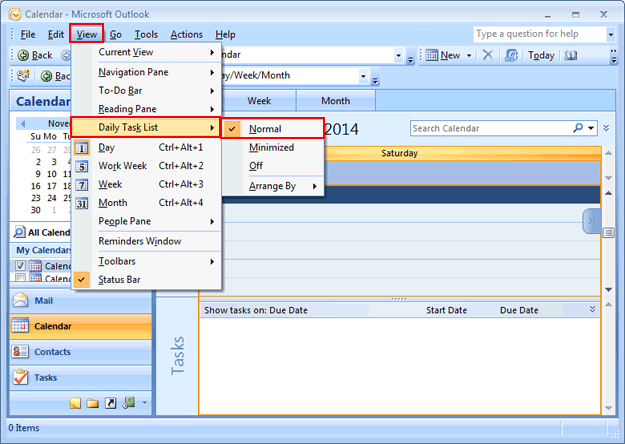Screen dimensions: 625x444
Task: Click the Folder List icon
Action: click(92, 403)
